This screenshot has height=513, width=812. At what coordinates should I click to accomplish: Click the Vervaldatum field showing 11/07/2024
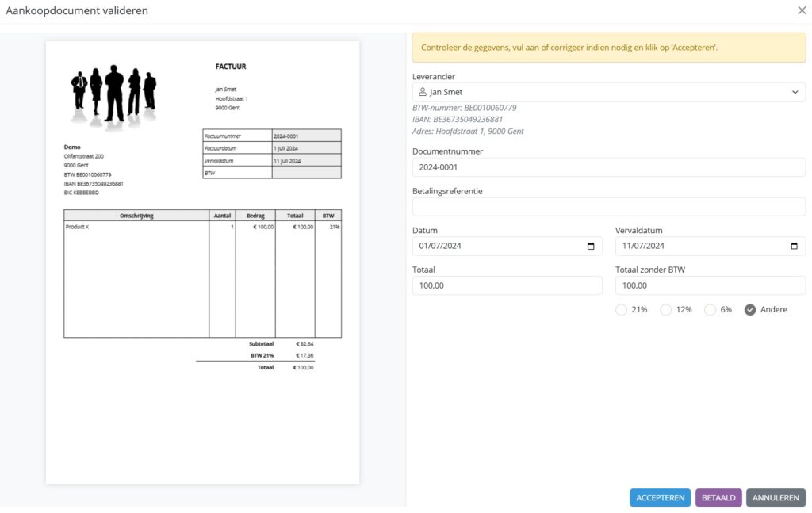[x=698, y=247]
